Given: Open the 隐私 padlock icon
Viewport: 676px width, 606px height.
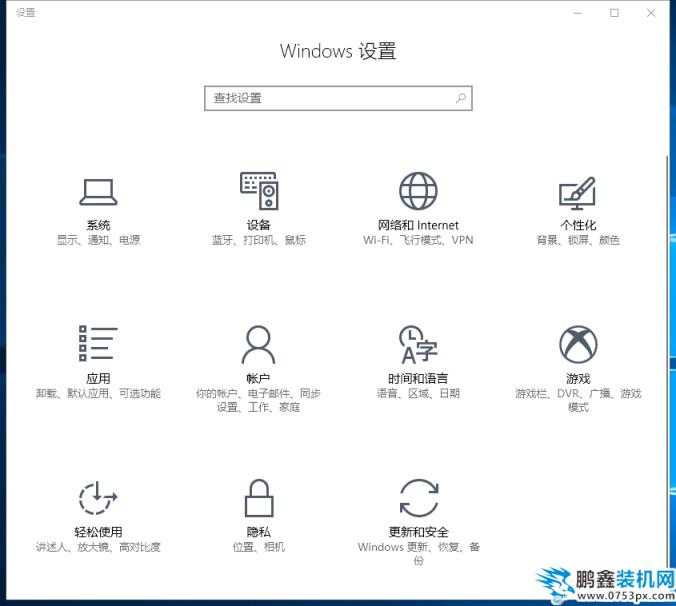Looking at the screenshot, I should [259, 498].
